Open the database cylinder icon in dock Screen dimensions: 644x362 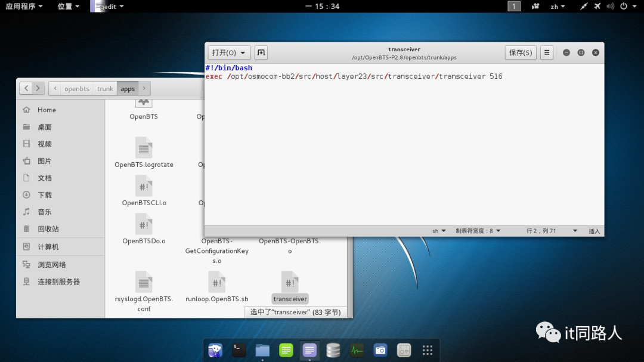click(x=333, y=350)
